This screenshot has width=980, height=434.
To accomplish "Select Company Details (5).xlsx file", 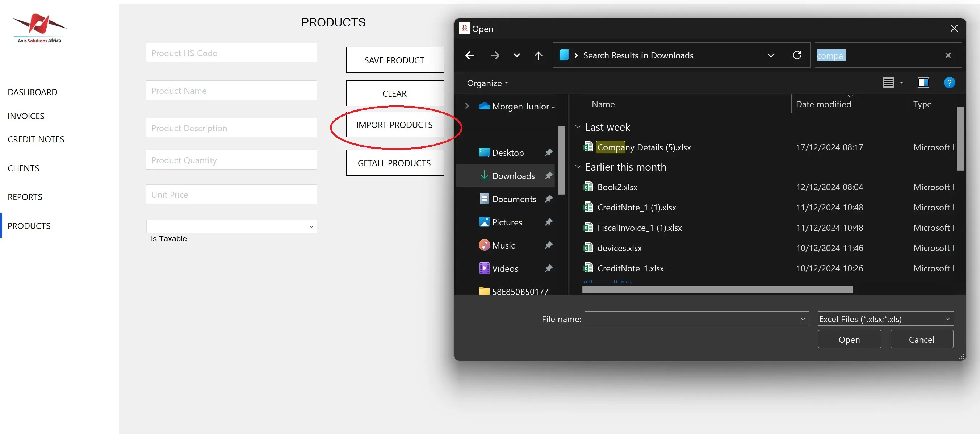I will pyautogui.click(x=644, y=147).
